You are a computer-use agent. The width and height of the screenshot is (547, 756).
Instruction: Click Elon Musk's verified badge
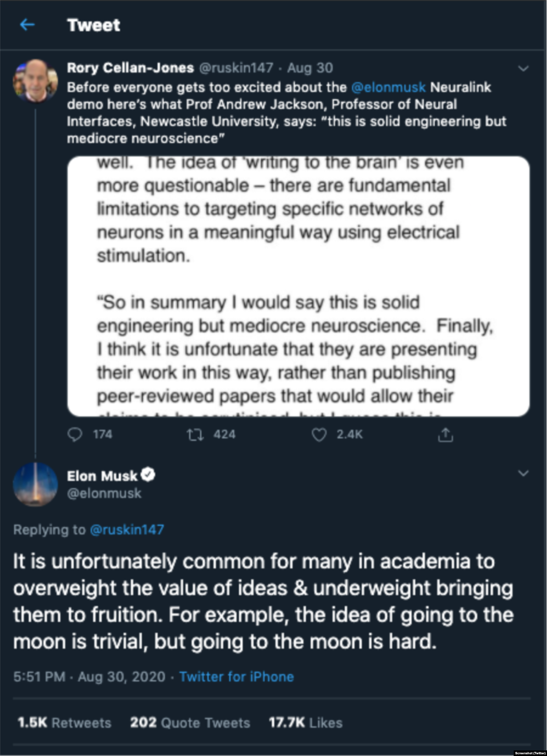pyautogui.click(x=148, y=475)
